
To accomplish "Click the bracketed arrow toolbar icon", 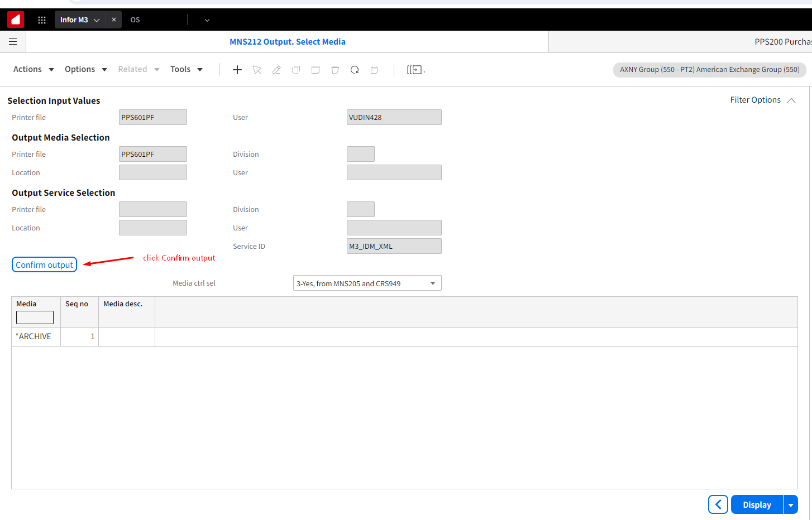I will tap(415, 70).
